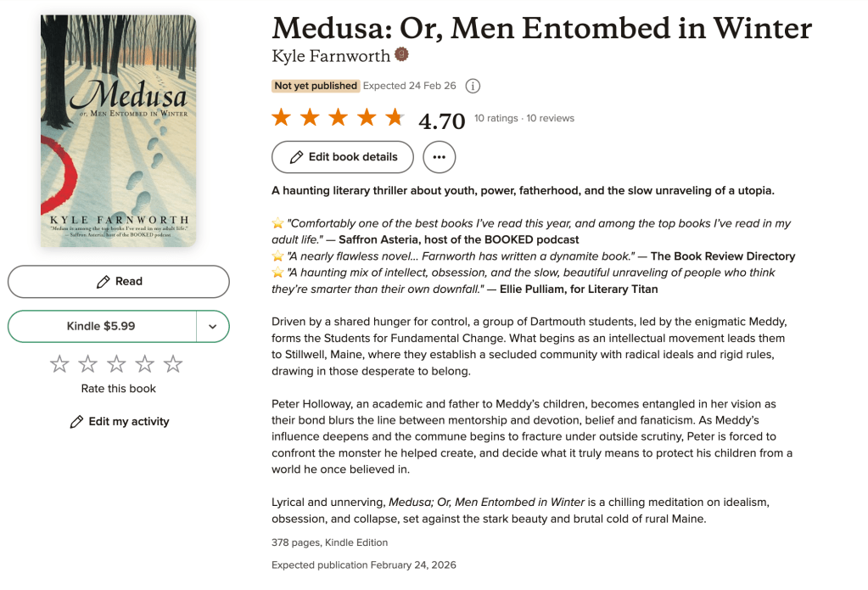868x590 pixels.
Task: Open the three-dots more options button
Action: pos(439,157)
